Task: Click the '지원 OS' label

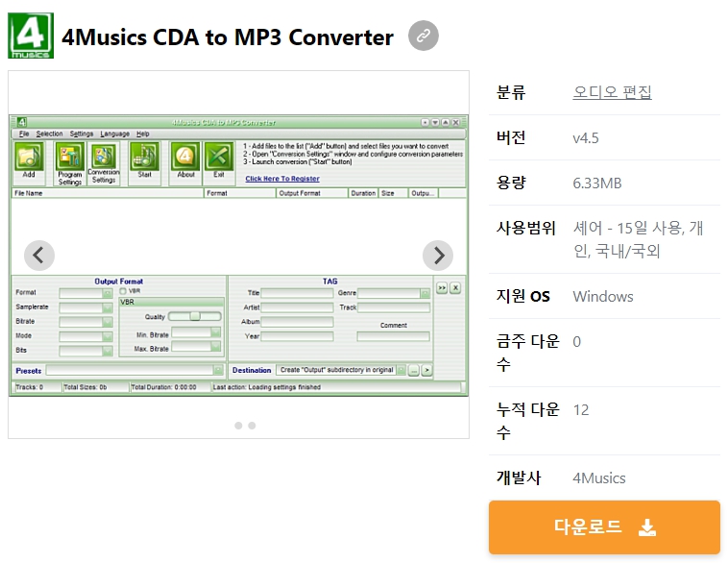Action: click(x=522, y=296)
